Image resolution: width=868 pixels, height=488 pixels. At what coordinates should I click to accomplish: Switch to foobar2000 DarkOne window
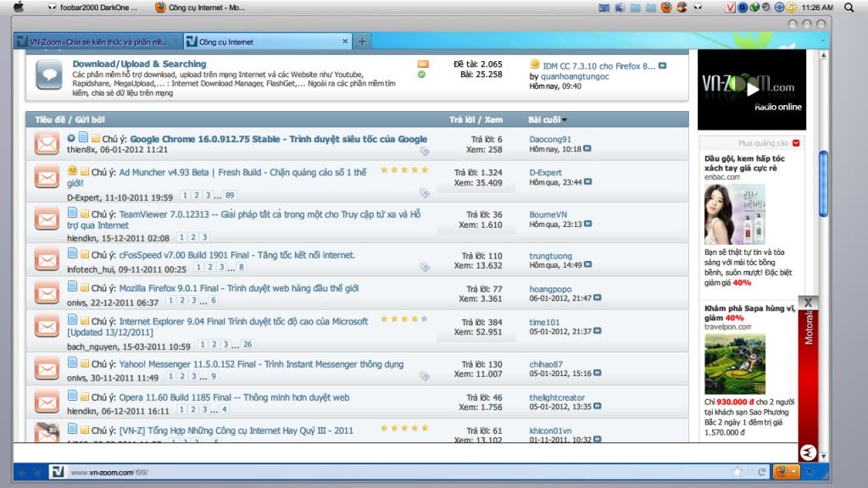pos(92,7)
